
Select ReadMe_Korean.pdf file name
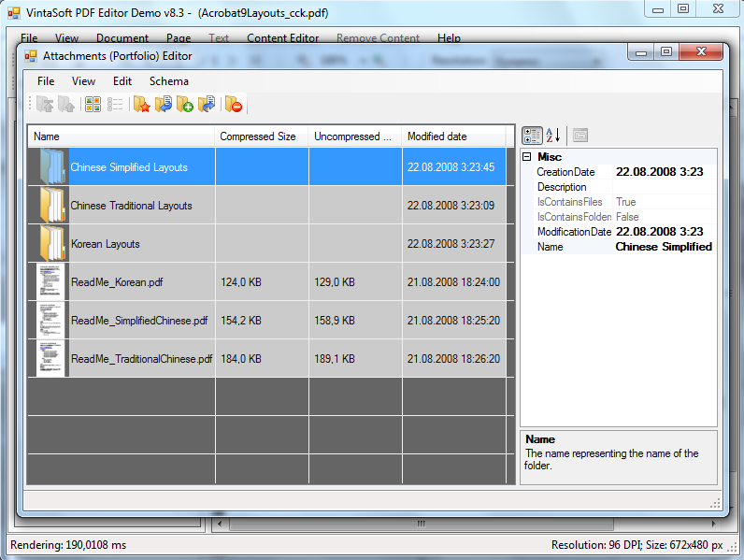pyautogui.click(x=117, y=282)
